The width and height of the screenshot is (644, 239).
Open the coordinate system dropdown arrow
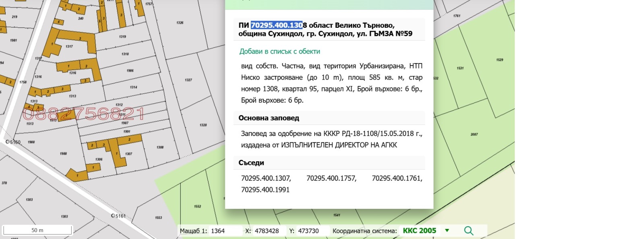point(447,231)
